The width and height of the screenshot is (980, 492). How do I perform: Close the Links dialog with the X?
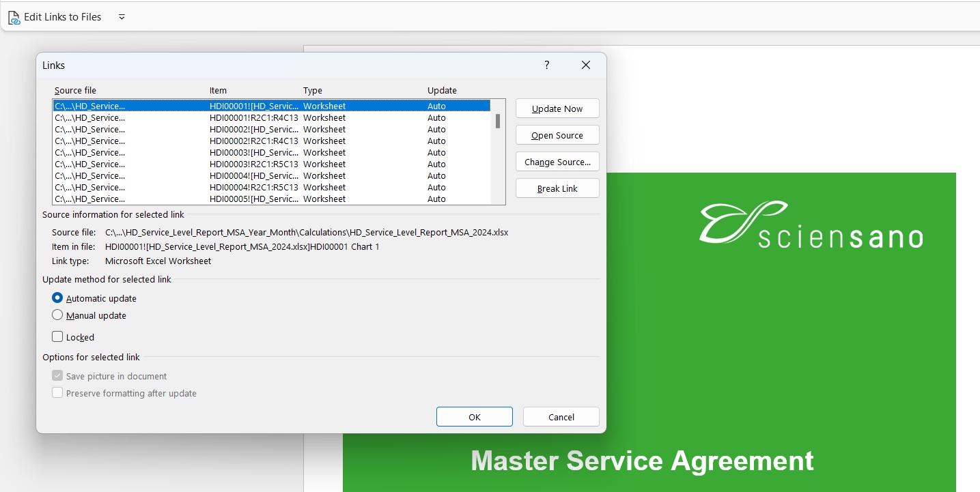pyautogui.click(x=585, y=65)
